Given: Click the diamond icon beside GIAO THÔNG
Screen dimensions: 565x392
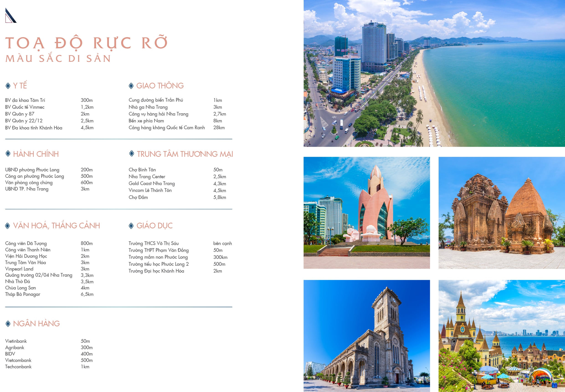Looking at the screenshot, I should 131,86.
